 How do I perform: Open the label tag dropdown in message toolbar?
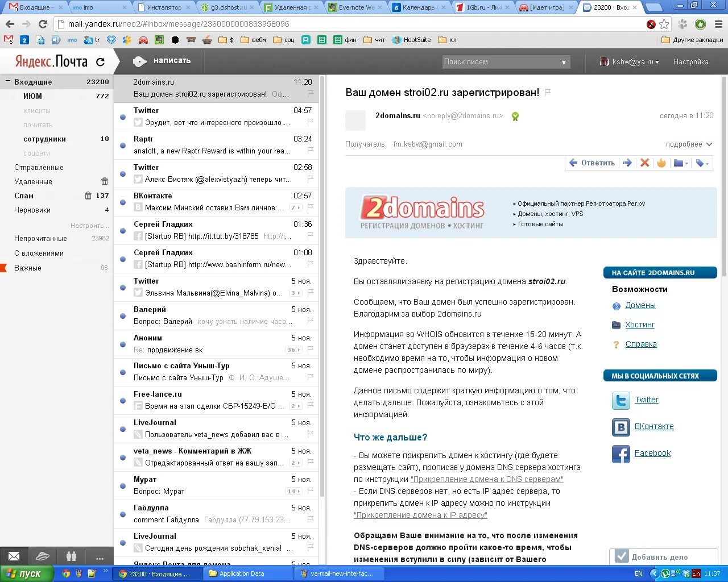click(702, 163)
